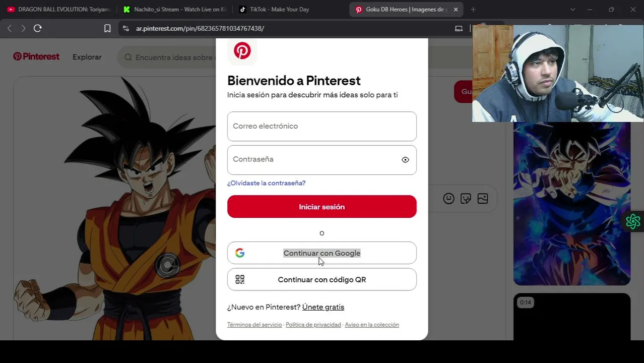Bookmark this page using the bookmark icon
This screenshot has width=644, height=363.
pos(107,28)
